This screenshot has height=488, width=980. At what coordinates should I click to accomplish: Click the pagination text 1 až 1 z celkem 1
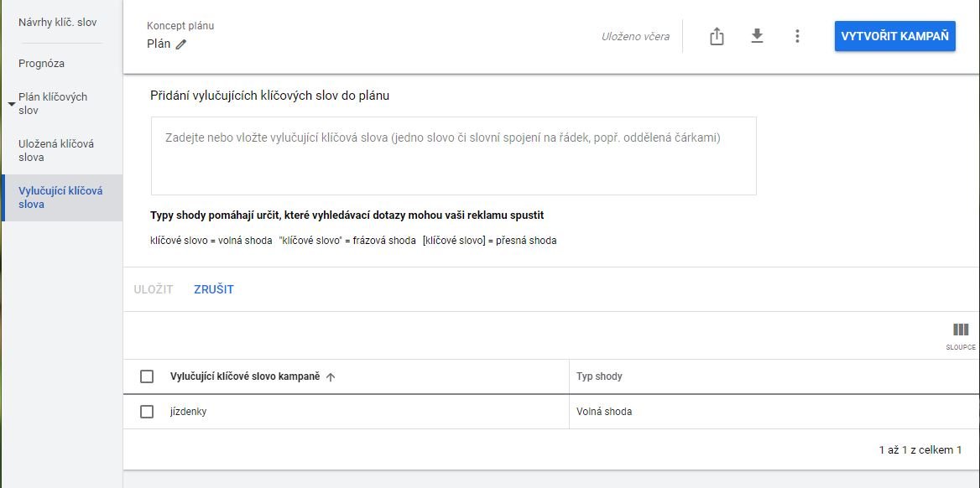(x=920, y=450)
